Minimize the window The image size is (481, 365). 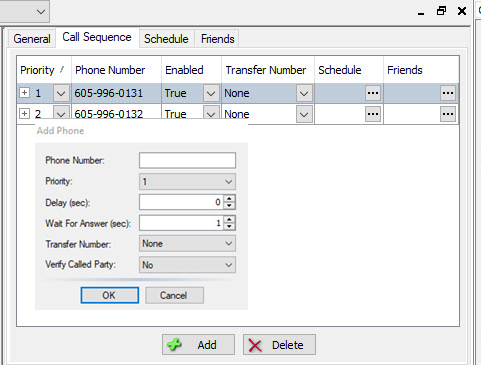421,13
